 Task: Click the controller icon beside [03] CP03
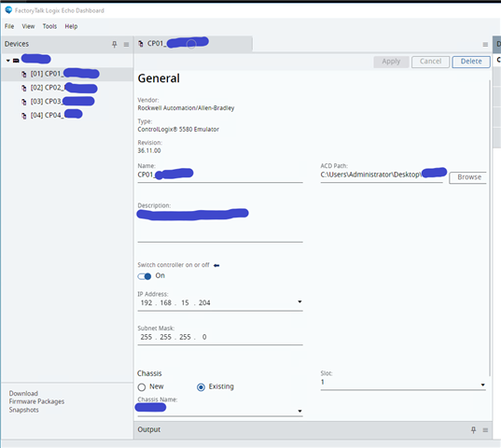[x=24, y=102]
